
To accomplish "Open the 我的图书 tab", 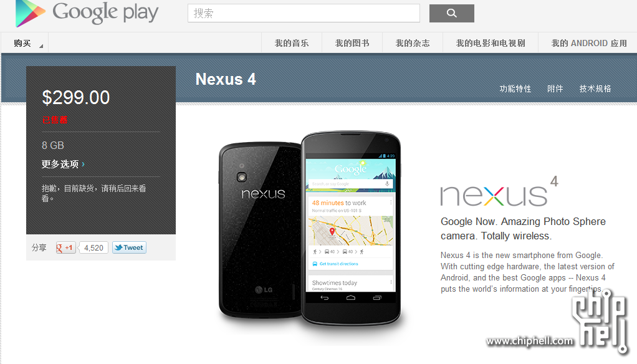I will (x=352, y=43).
